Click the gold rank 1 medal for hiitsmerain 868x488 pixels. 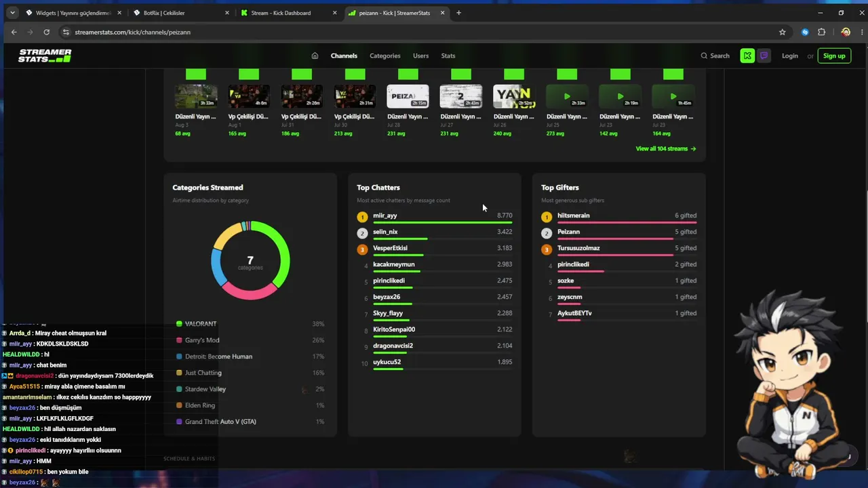point(547,217)
